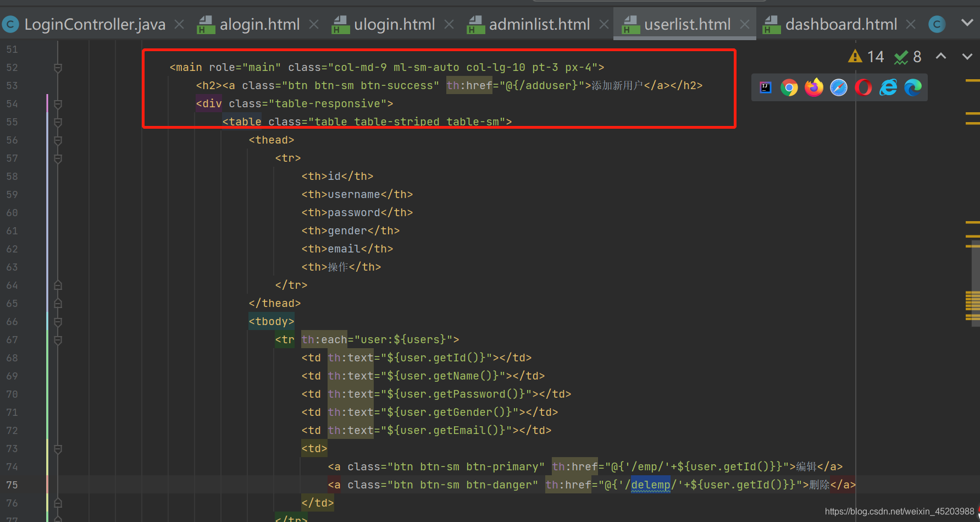
Task: Close the userlist.html tab
Action: pyautogui.click(x=745, y=24)
